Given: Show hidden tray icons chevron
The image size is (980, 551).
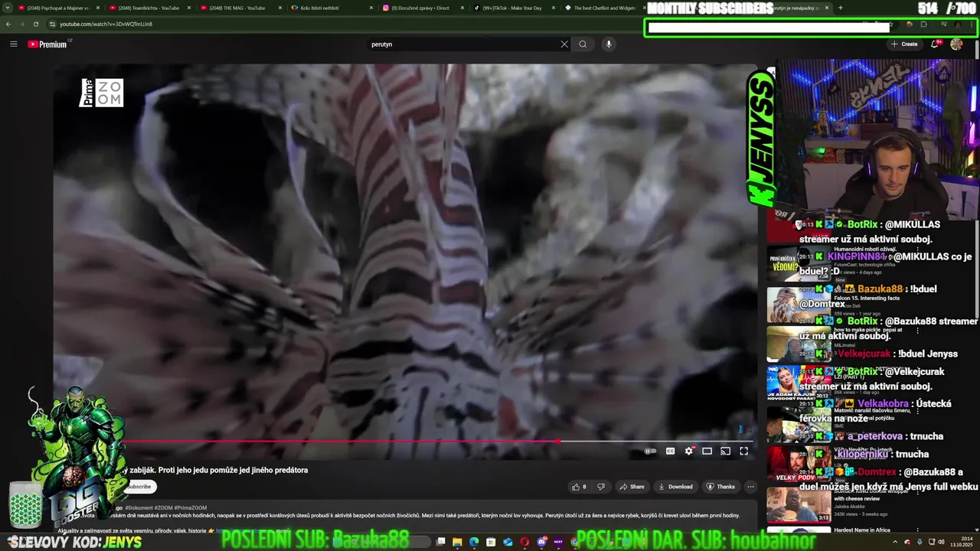Looking at the screenshot, I should click(x=895, y=542).
